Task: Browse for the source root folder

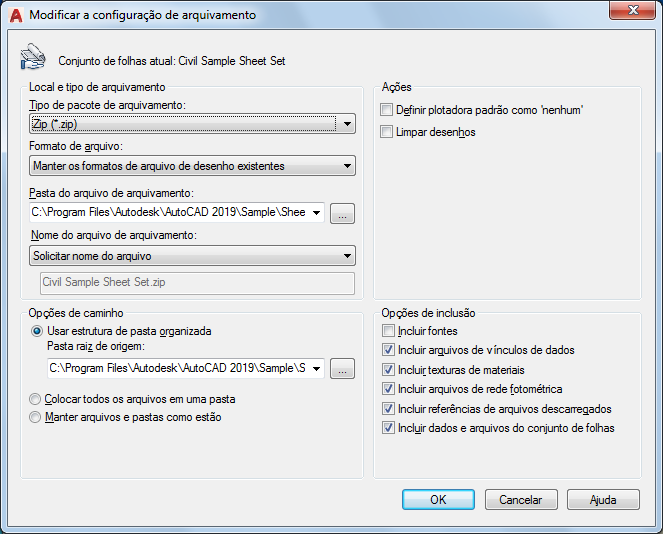Action: (342, 369)
